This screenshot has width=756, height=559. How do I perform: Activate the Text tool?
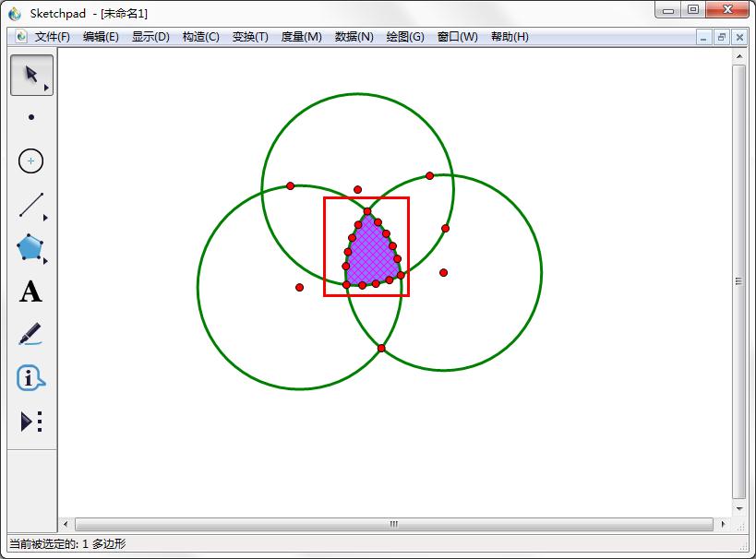click(31, 292)
